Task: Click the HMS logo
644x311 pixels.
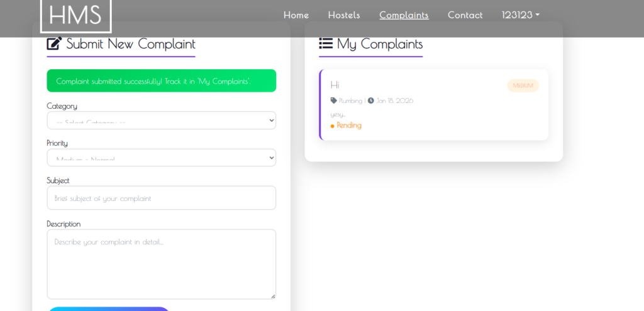Action: tap(76, 16)
